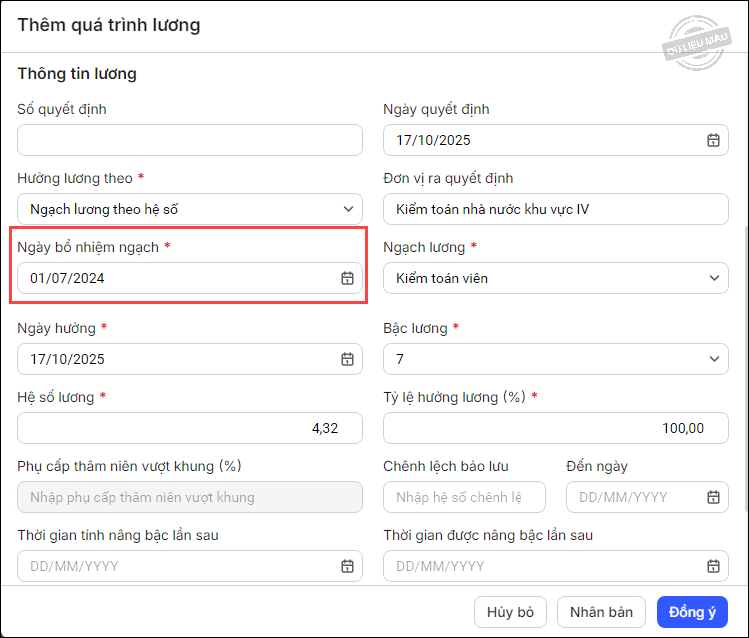Open calendar for Thời gian được nâng bậc
This screenshot has height=638, width=749.
tap(713, 566)
